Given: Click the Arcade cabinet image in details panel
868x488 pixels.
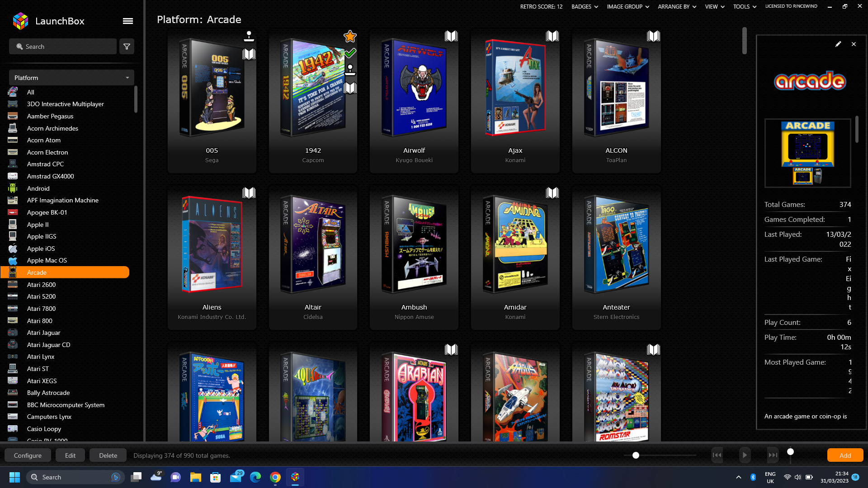Looking at the screenshot, I should coord(808,153).
